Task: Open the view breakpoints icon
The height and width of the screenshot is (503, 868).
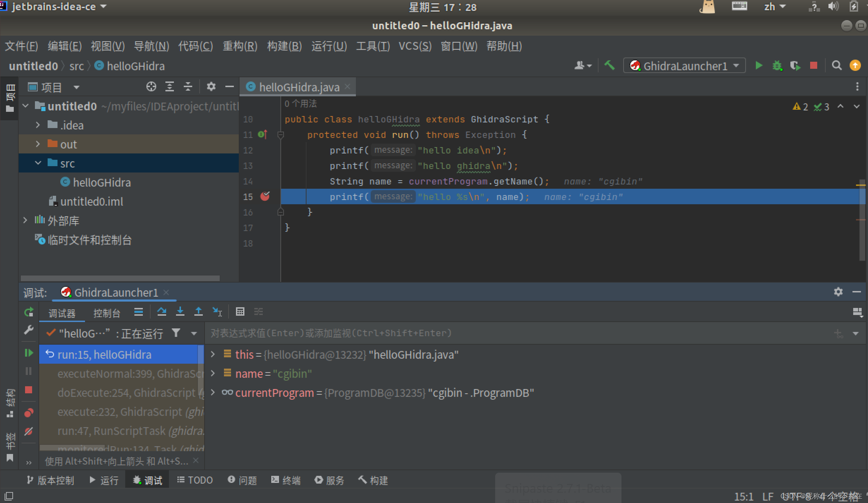Action: [29, 413]
